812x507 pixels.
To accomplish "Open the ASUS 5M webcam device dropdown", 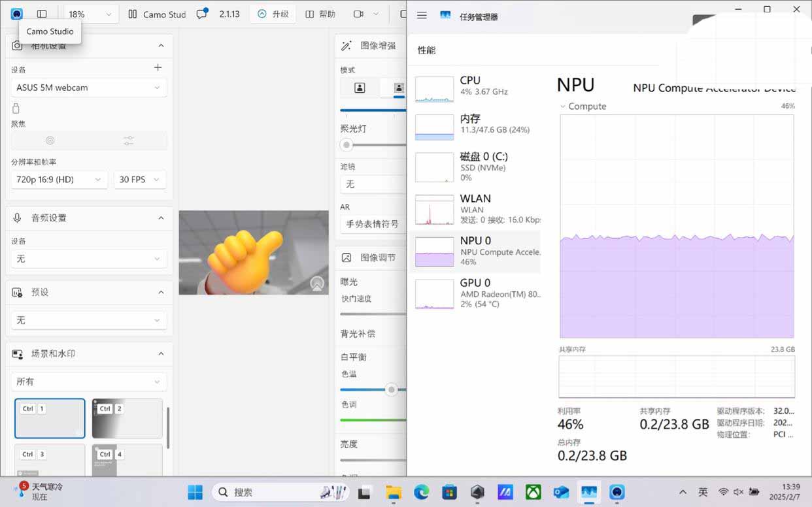I will pyautogui.click(x=88, y=87).
